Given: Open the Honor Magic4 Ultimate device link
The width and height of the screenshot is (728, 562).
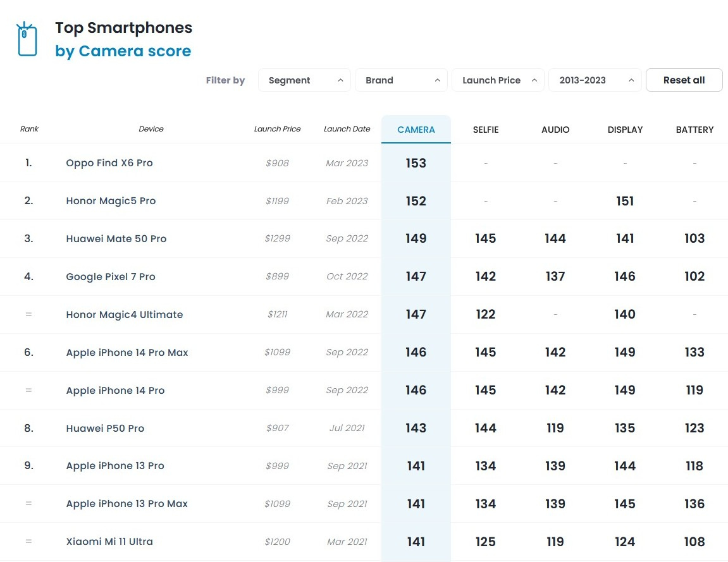Looking at the screenshot, I should pos(125,315).
